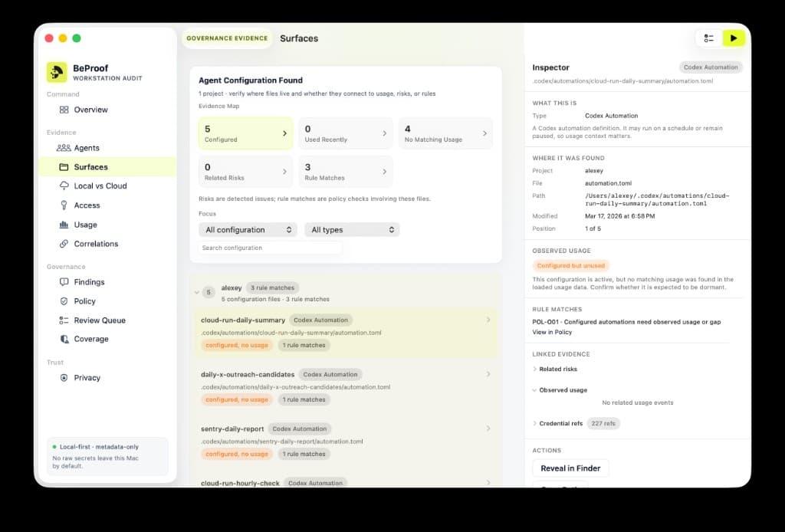Click the View in Policy link
This screenshot has width=785, height=532.
coord(552,333)
